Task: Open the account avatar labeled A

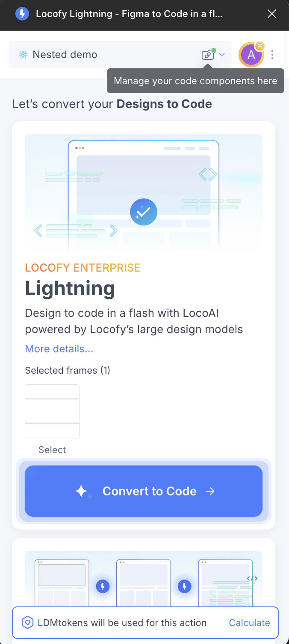Action: pos(251,55)
